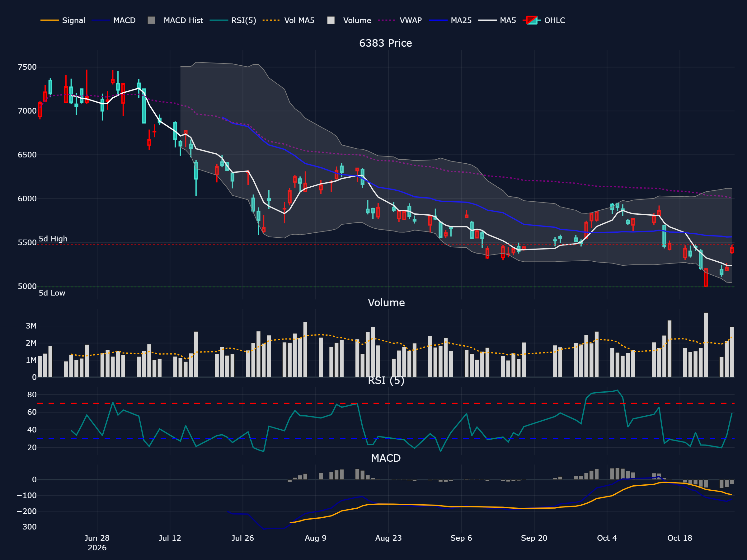Click the 80 RSI axis tick
This screenshot has width=747, height=560.
point(32,394)
